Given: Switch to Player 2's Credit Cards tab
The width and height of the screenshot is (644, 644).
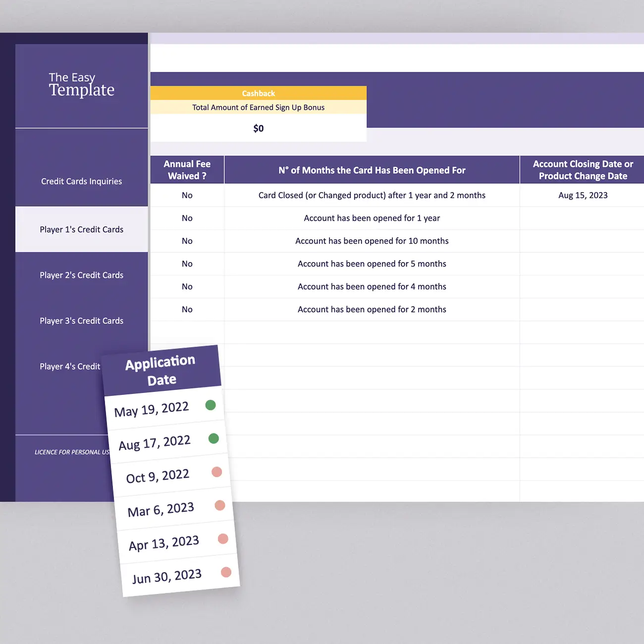Looking at the screenshot, I should tap(82, 275).
